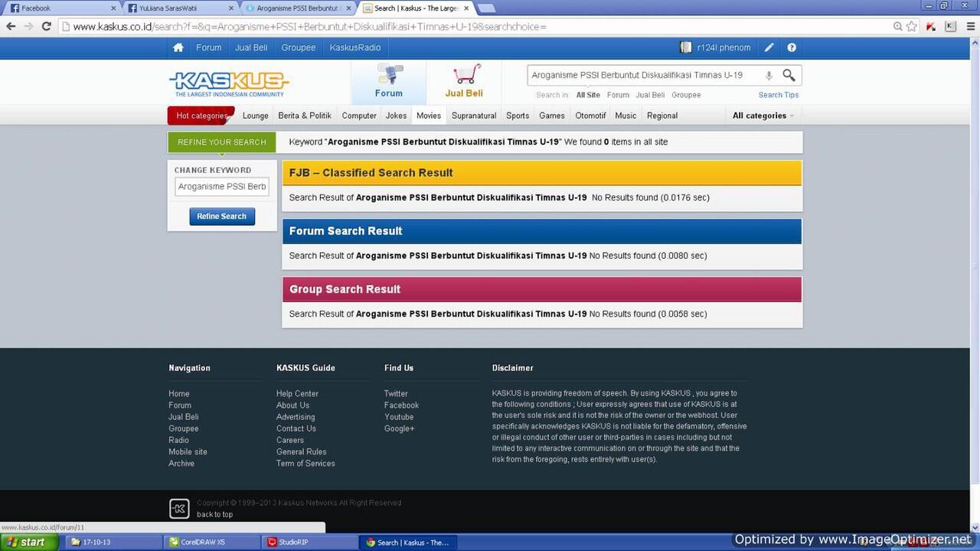Screen dimensions: 980x551
Task: Select the Jual Beli cart icon tab
Action: pyautogui.click(x=464, y=82)
